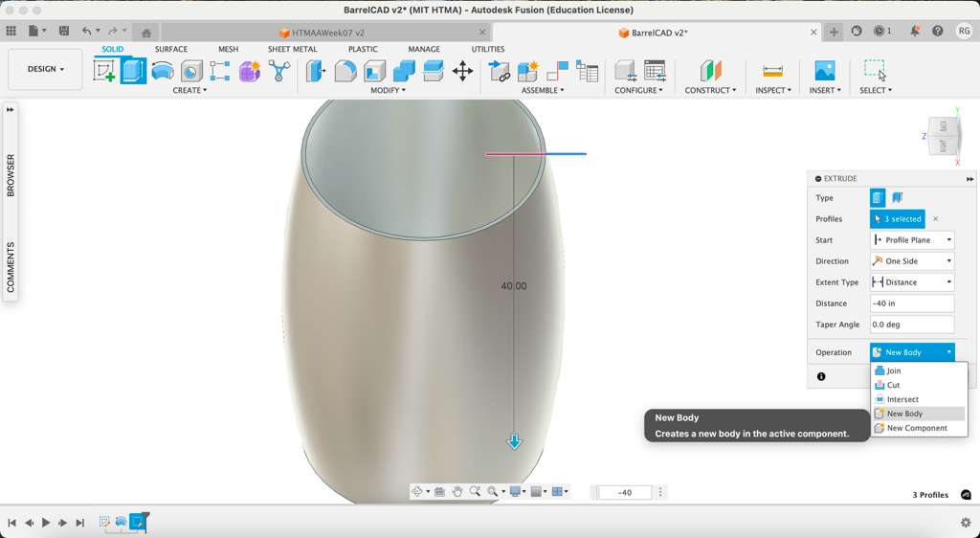The width and height of the screenshot is (980, 538).
Task: Select Join in the Operation menu
Action: tap(893, 370)
